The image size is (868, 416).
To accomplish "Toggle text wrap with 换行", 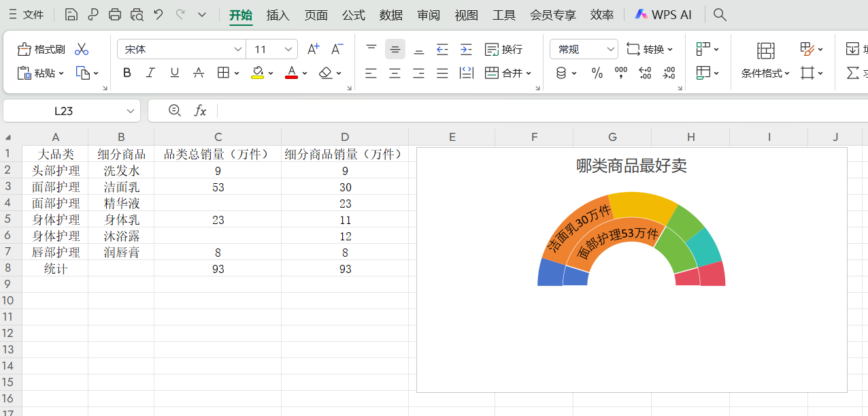I will (x=505, y=49).
